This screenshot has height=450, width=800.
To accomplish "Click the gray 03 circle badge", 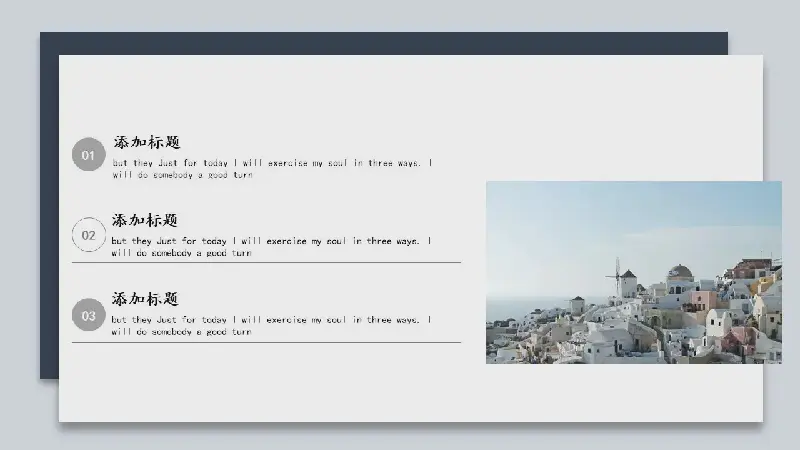I will [88, 315].
